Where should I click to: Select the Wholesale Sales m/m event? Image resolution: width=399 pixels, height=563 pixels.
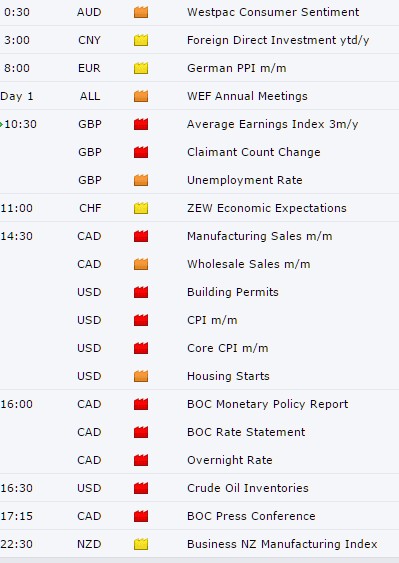pos(249,264)
